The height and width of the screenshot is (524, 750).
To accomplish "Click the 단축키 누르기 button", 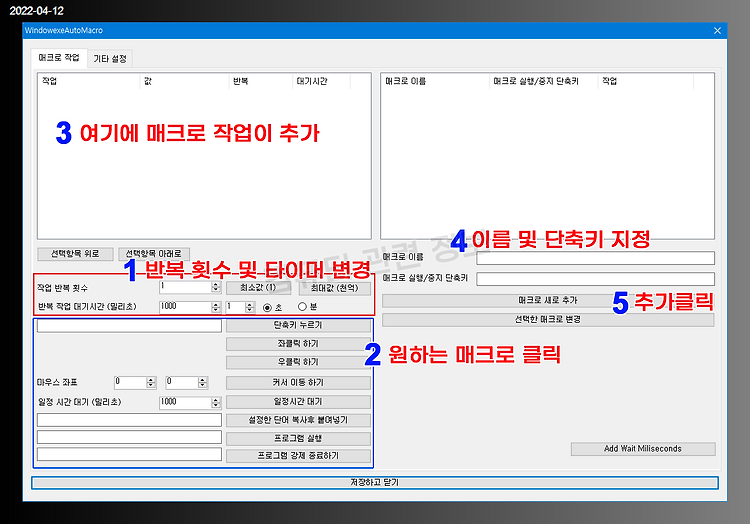I will [298, 325].
